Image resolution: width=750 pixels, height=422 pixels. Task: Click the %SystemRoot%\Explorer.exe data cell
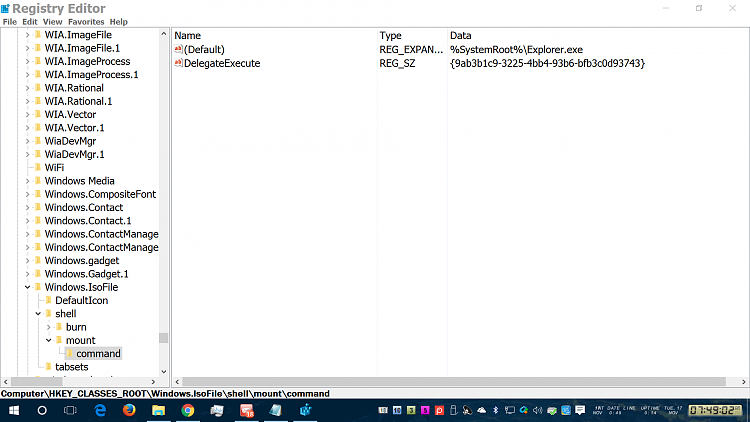coord(517,49)
